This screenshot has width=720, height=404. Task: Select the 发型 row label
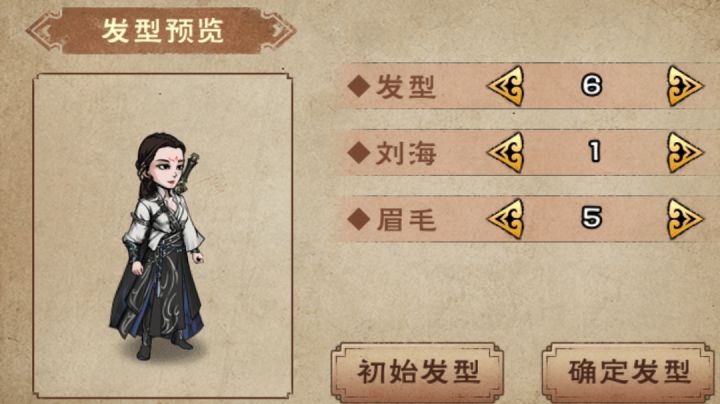pyautogui.click(x=405, y=87)
